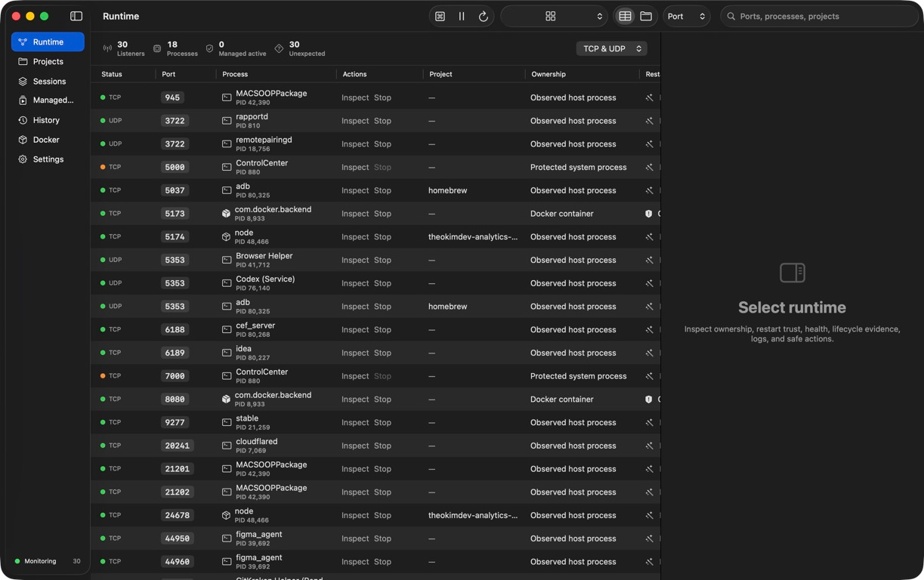
Task: Click the node package icon on port 5174
Action: point(226,237)
